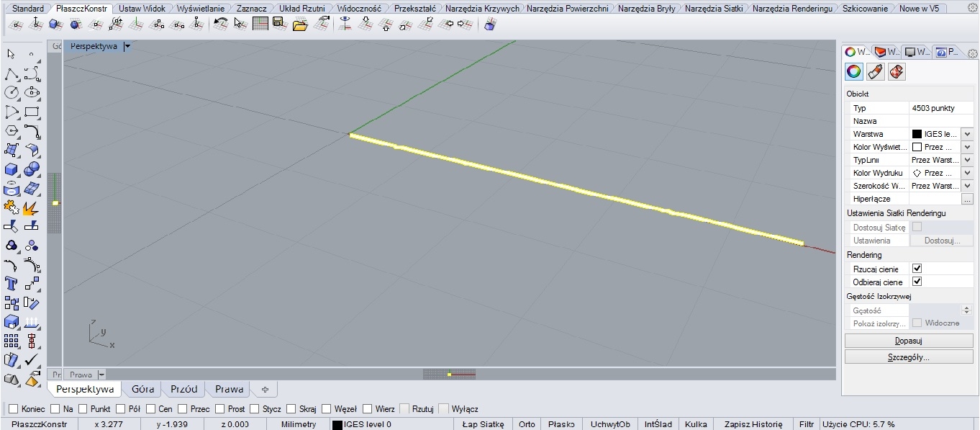Screen dimensions: 980x430
Task: Click the Dopasuj button
Action: click(x=909, y=341)
